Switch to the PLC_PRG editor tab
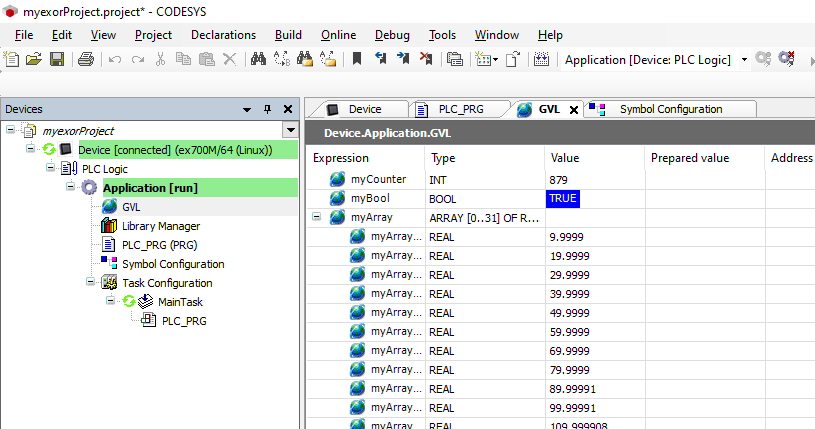Viewport: 815px width, 429px height. 461,109
